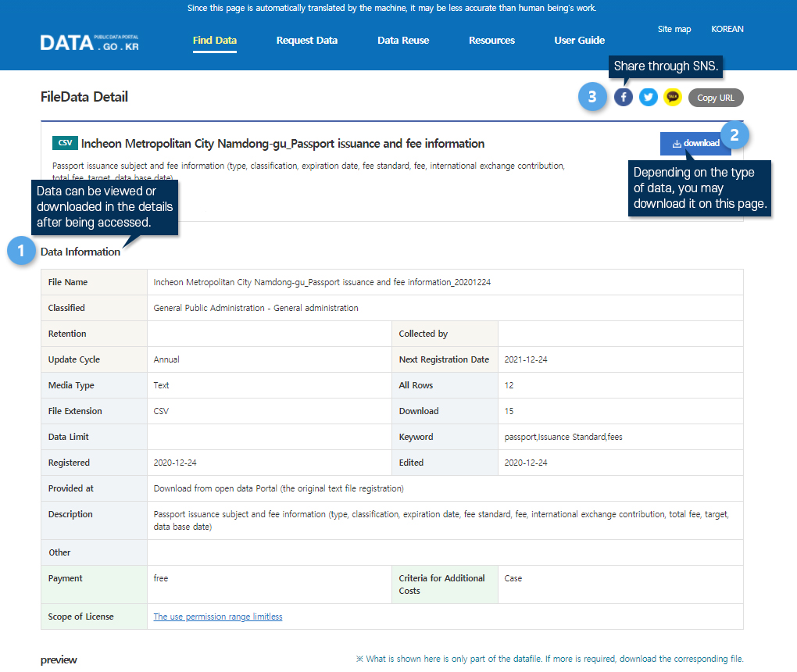Share via the KakaoTalk icon

(673, 97)
